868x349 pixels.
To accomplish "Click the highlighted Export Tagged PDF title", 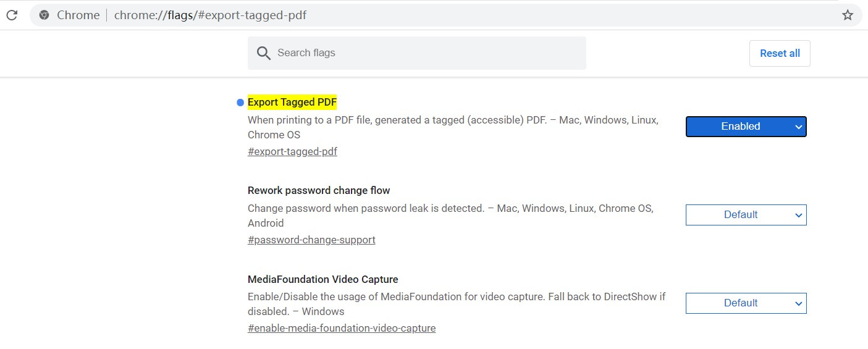I will pyautogui.click(x=292, y=102).
